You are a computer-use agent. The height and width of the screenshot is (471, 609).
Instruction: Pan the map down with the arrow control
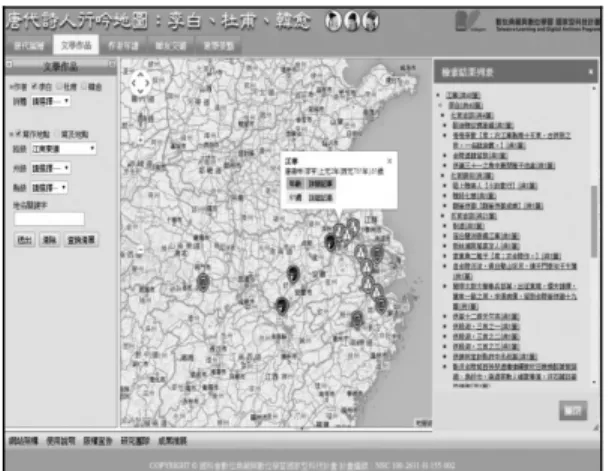point(141,92)
